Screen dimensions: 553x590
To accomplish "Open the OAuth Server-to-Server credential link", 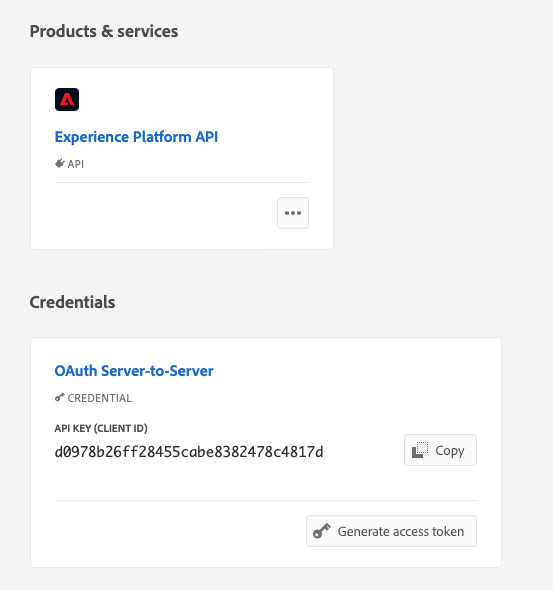I will tap(134, 371).
